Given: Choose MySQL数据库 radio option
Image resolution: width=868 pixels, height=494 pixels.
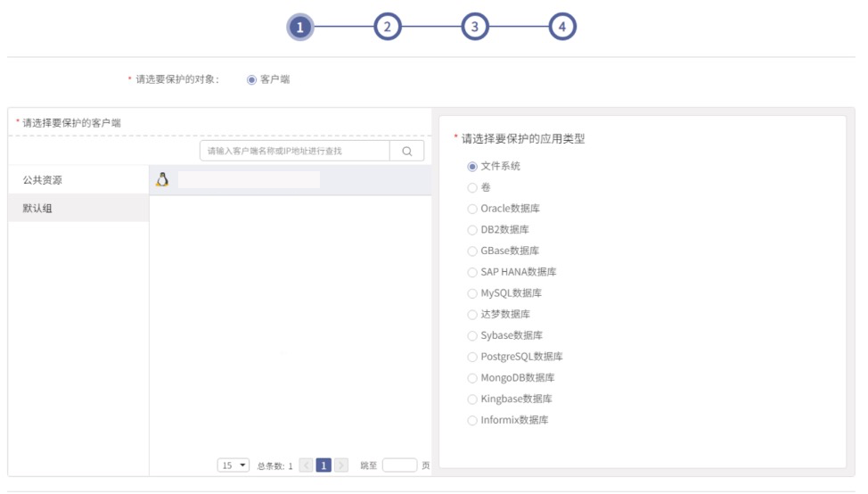Looking at the screenshot, I should tap(472, 293).
